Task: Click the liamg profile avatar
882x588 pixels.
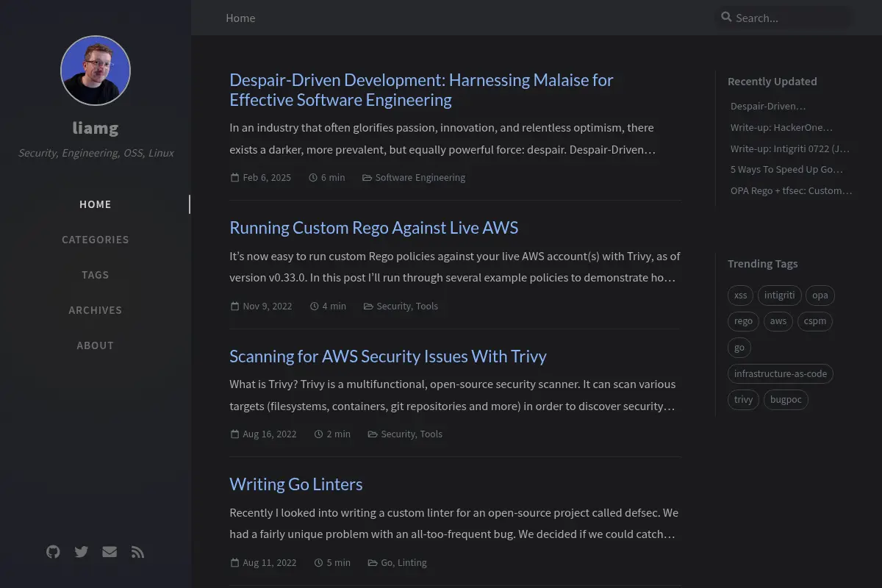Action: (96, 71)
